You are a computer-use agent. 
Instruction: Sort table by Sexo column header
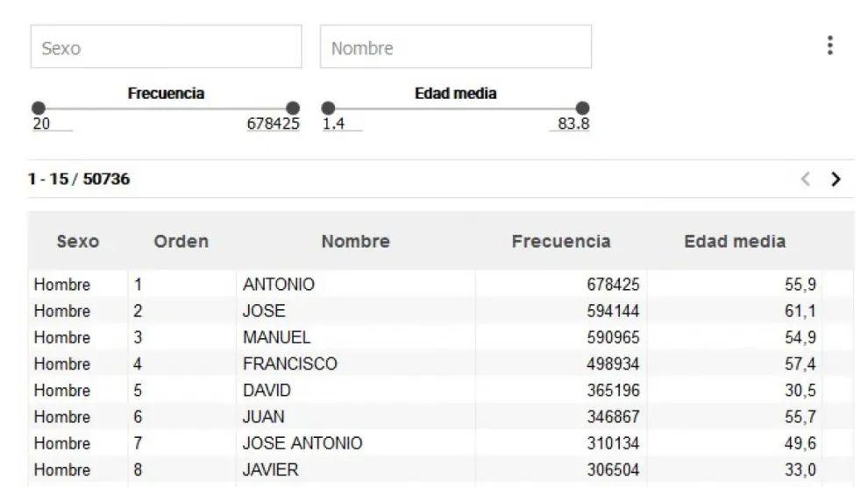(x=78, y=242)
